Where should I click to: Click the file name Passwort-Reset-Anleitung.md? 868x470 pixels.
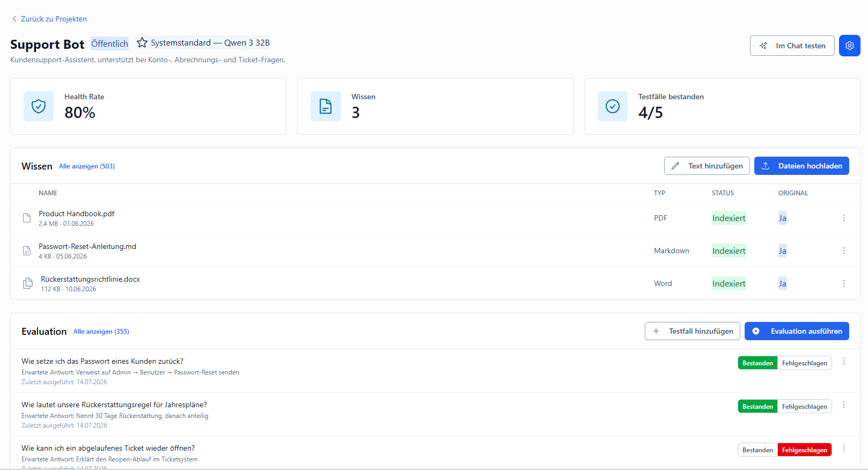[87, 246]
